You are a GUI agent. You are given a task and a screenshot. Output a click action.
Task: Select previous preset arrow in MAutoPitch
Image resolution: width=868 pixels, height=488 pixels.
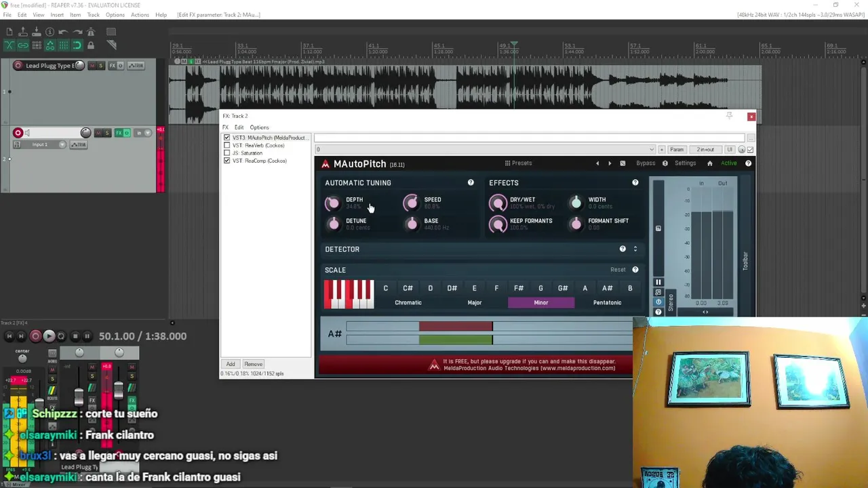click(597, 163)
